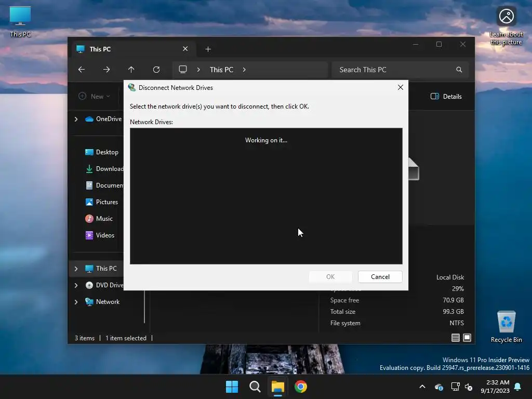Image resolution: width=532 pixels, height=399 pixels.
Task: Open a new File Explorer tab
Action: (208, 49)
